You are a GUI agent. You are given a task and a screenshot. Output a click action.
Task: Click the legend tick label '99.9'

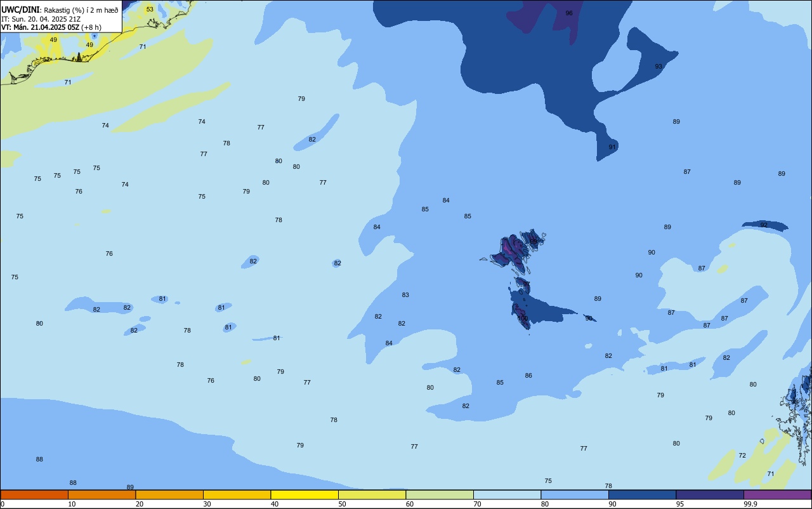tap(750, 504)
